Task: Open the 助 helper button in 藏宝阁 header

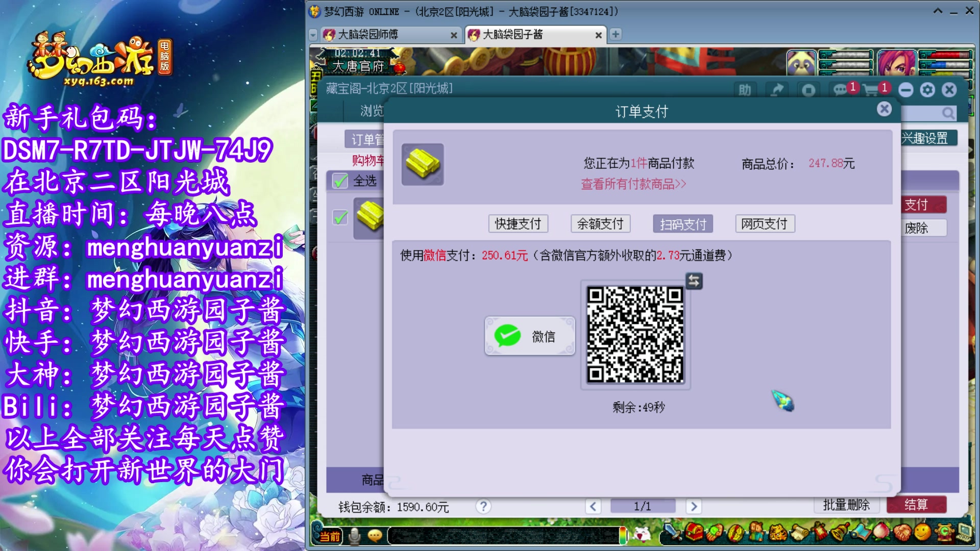Action: click(x=745, y=90)
